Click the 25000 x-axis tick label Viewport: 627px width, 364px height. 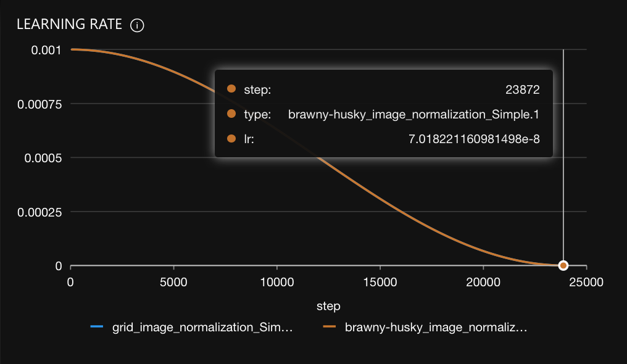pyautogui.click(x=586, y=282)
